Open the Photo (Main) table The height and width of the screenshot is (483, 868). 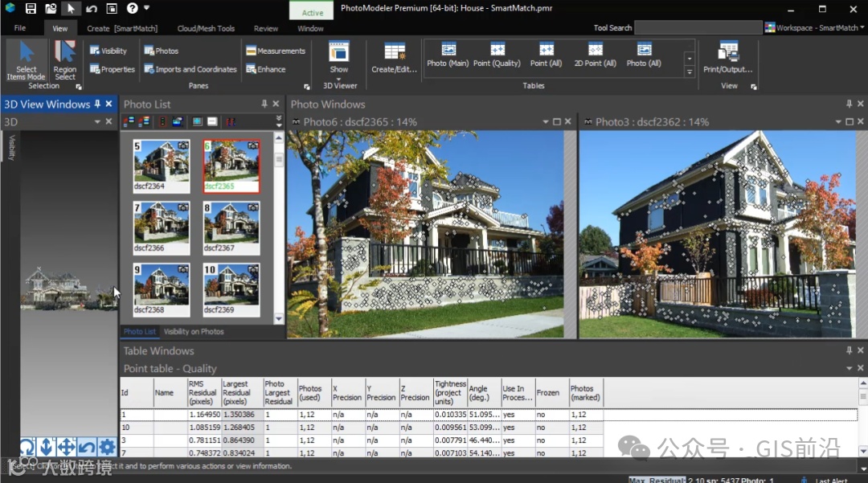(448, 55)
